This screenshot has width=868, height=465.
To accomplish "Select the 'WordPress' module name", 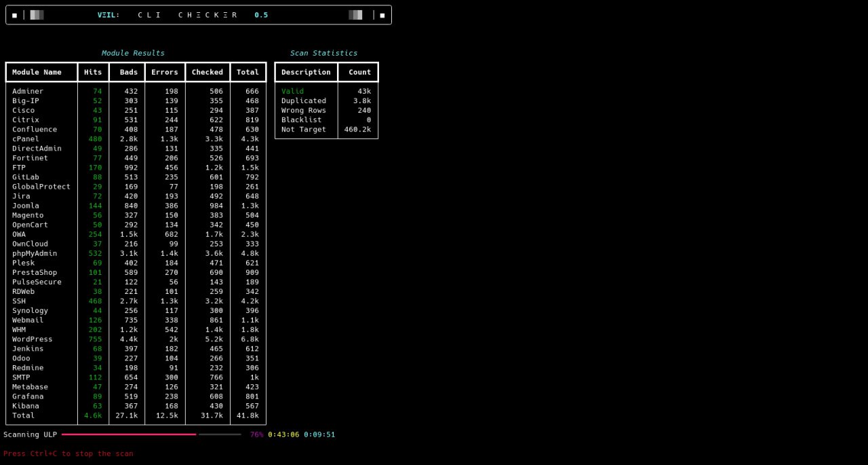I will point(33,338).
